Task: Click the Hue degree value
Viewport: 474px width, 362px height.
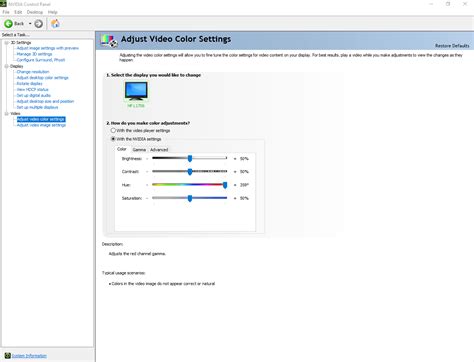Action: click(x=244, y=185)
